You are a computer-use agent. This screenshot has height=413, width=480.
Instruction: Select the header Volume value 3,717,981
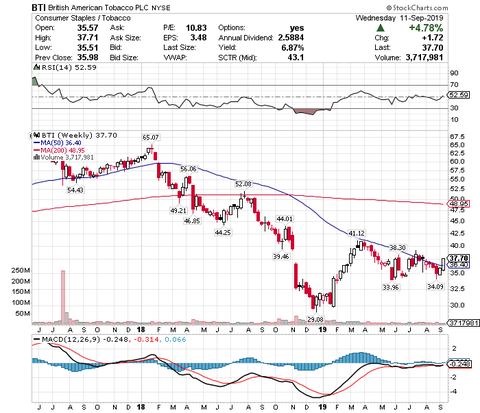pyautogui.click(x=424, y=58)
